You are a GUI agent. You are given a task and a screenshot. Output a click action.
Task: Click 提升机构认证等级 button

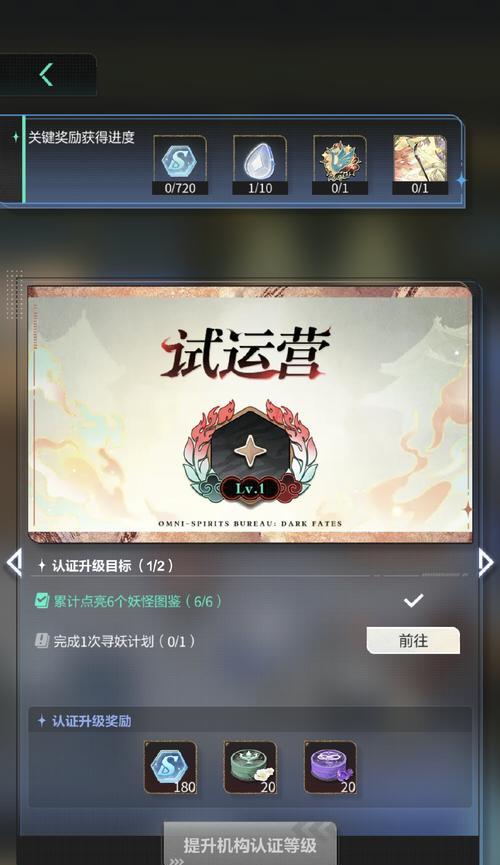click(250, 845)
